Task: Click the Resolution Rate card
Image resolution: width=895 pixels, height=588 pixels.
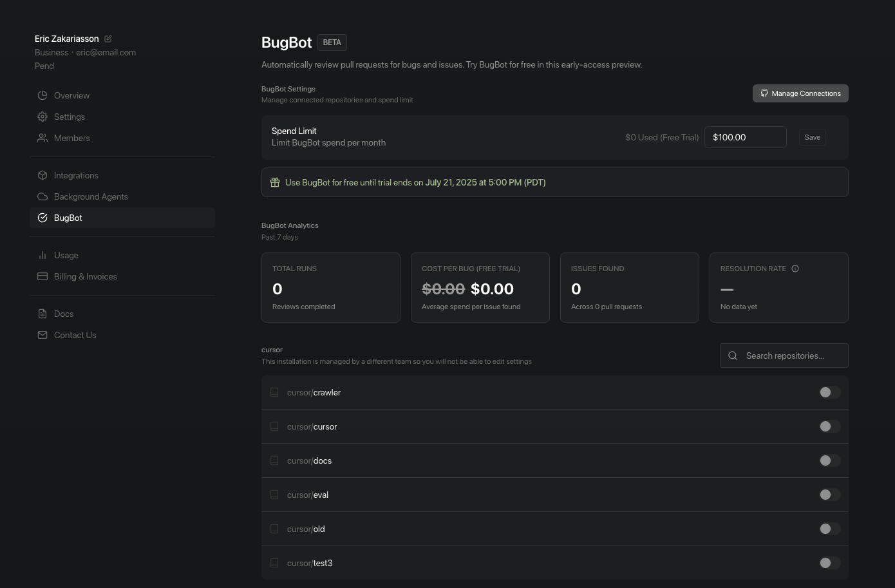Action: click(779, 287)
